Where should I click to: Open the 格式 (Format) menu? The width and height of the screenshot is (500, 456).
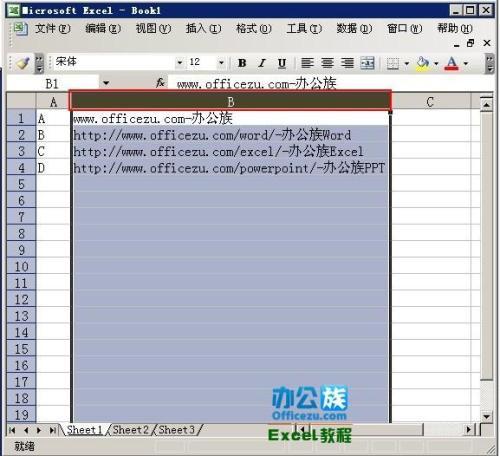(254, 29)
